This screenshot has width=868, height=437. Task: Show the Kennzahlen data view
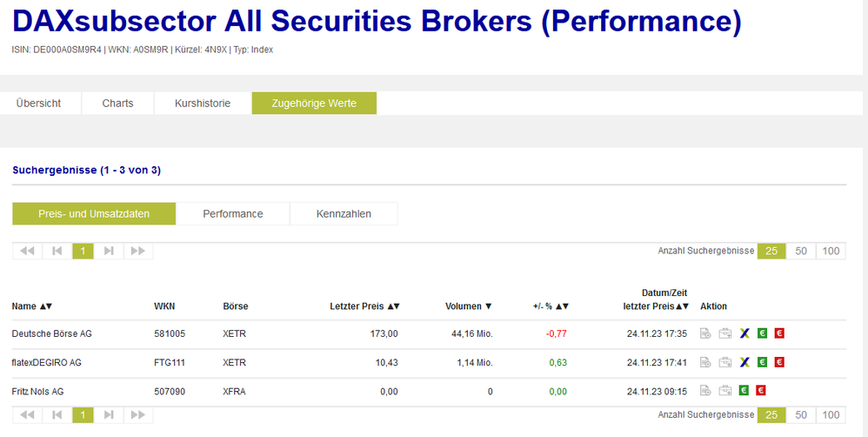tap(344, 213)
